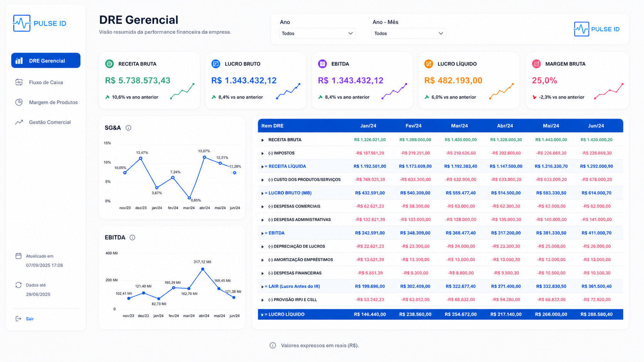Open the Ano dropdown
Viewport: 644px width, 362px height.
tap(317, 33)
